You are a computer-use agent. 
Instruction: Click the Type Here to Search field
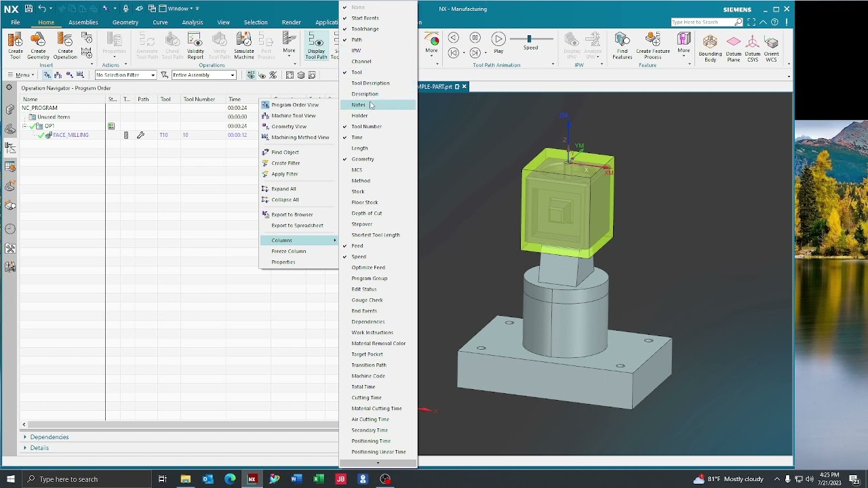703,22
